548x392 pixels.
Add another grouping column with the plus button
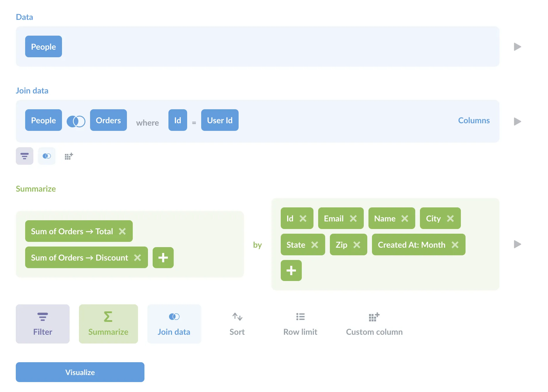click(291, 270)
